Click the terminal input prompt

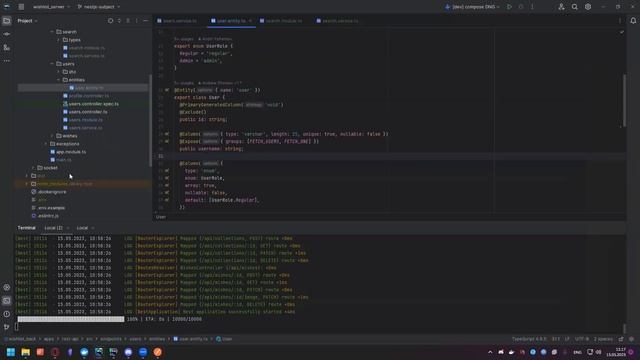click(x=17, y=327)
